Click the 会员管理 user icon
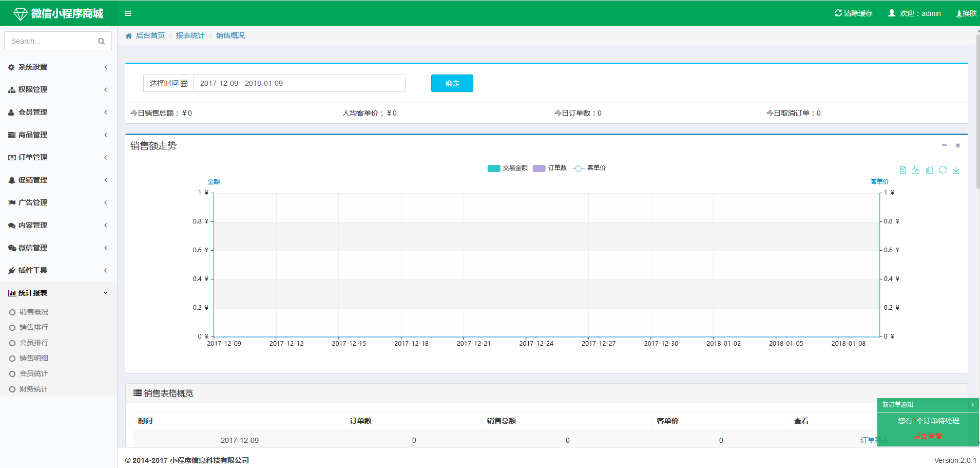 [11, 113]
